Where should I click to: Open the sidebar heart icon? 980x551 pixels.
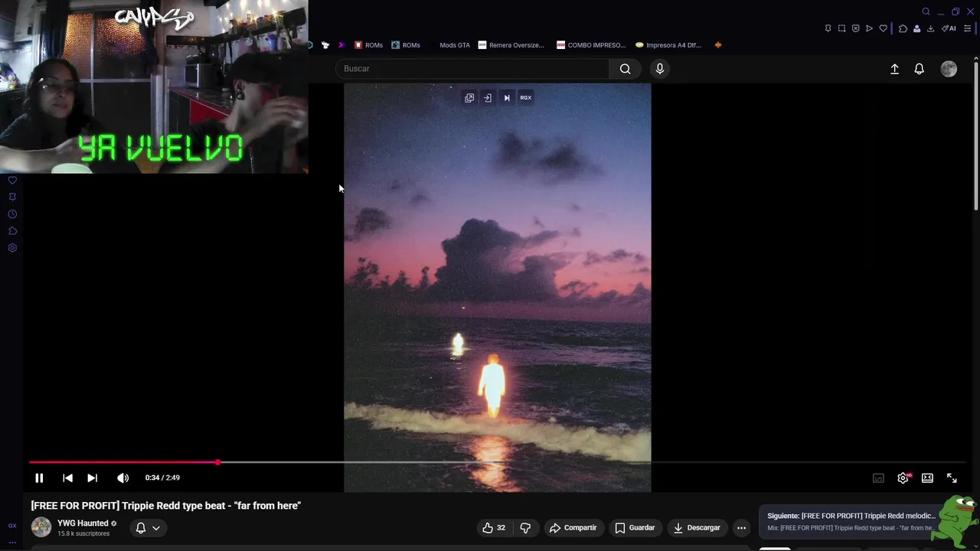pos(12,181)
